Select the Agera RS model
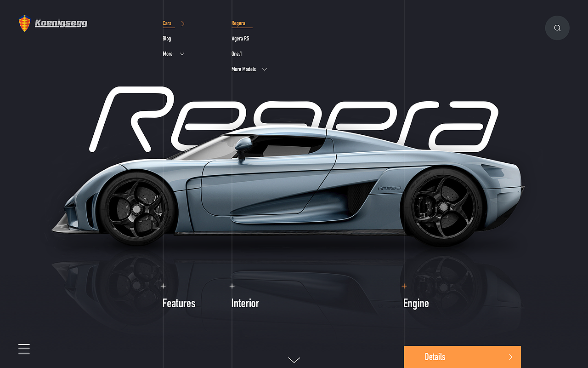Screen dimensions: 588x368 coord(240,39)
